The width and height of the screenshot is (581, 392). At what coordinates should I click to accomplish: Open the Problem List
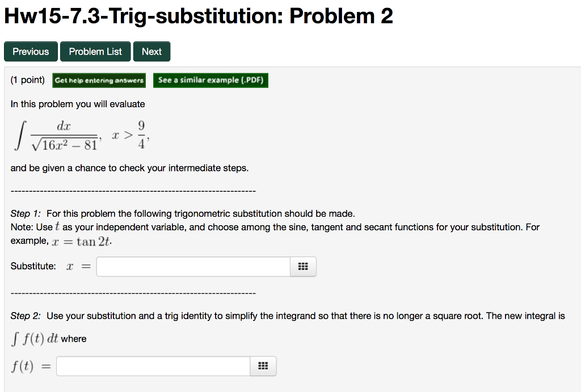click(95, 51)
